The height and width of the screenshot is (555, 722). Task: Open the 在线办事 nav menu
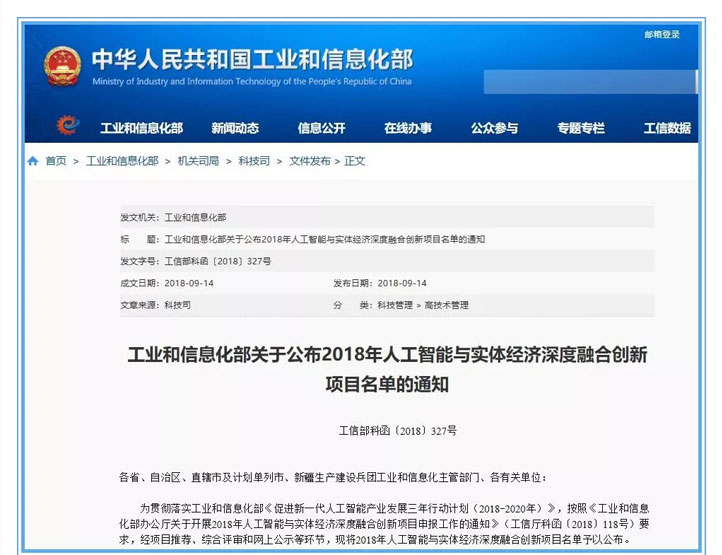point(408,128)
